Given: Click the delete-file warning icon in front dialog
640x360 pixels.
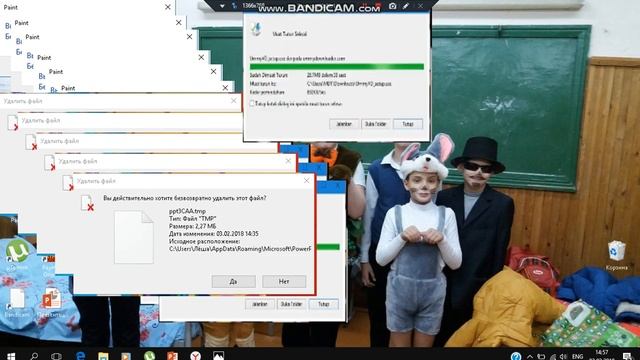Looking at the screenshot, I should [x=87, y=203].
